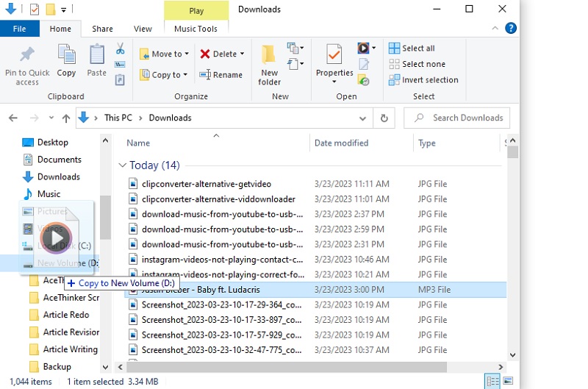Click the Pin to Quick access icon

(x=27, y=54)
